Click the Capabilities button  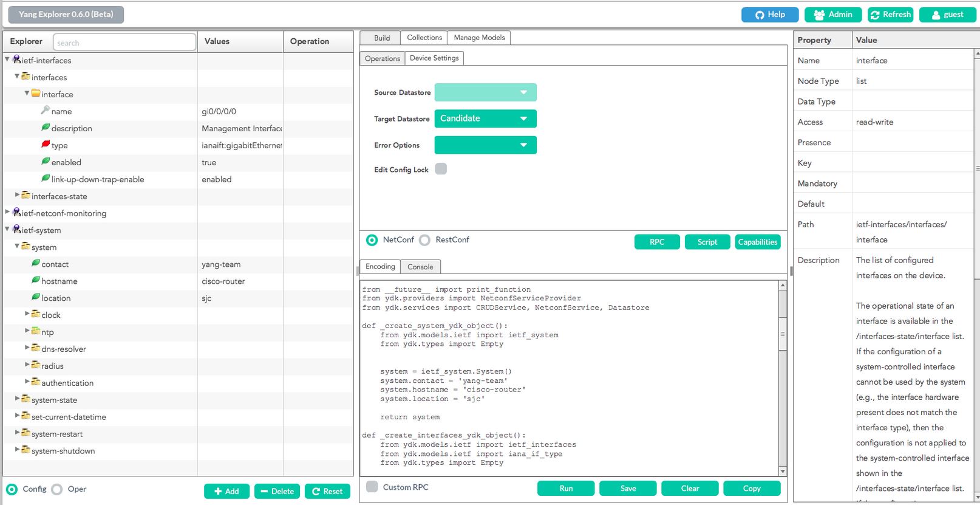click(x=758, y=242)
